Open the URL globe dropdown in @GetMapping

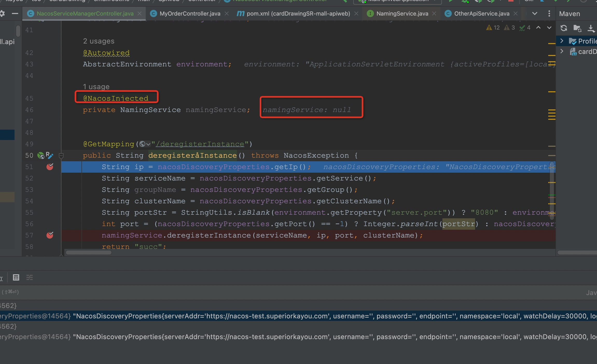pyautogui.click(x=145, y=144)
